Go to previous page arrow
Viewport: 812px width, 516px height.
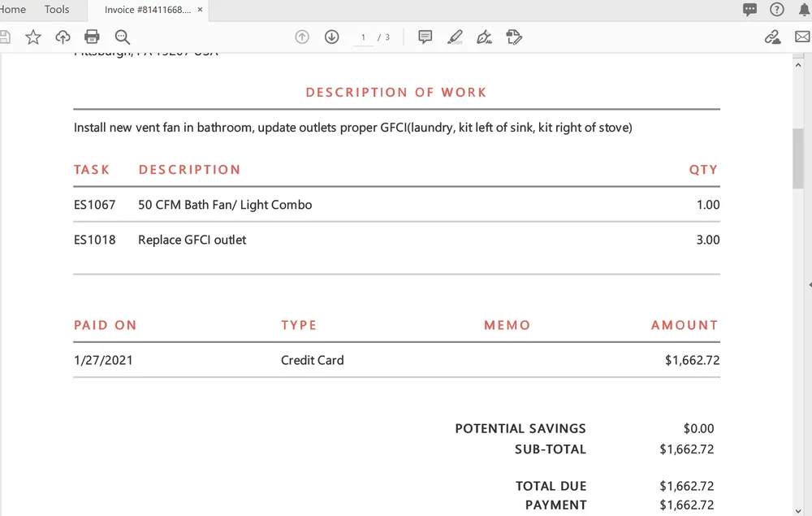pyautogui.click(x=302, y=37)
